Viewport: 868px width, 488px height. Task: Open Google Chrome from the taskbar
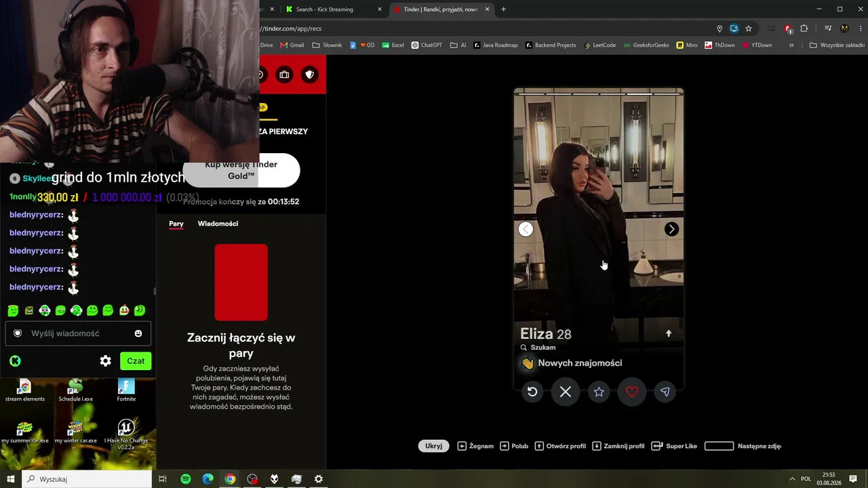coord(230,479)
